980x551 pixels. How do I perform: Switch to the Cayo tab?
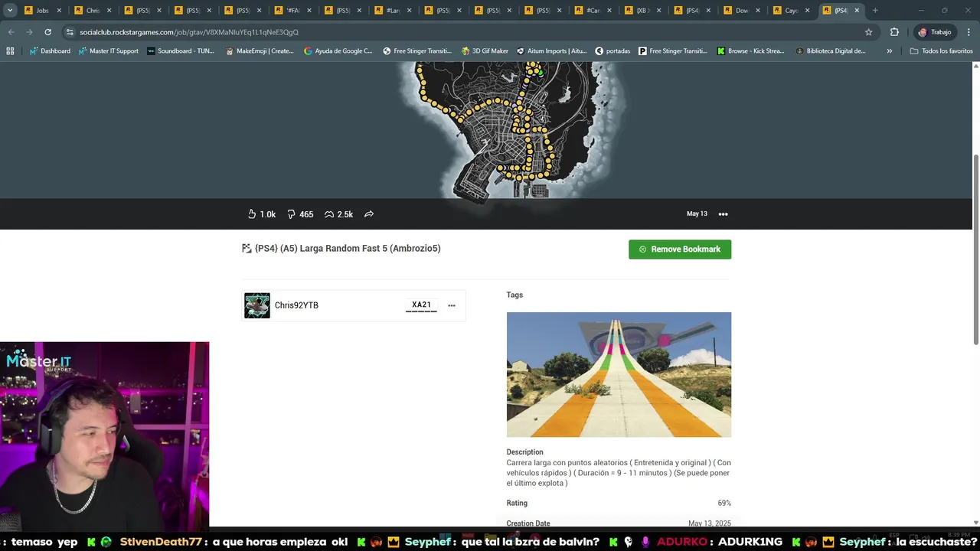pyautogui.click(x=791, y=11)
